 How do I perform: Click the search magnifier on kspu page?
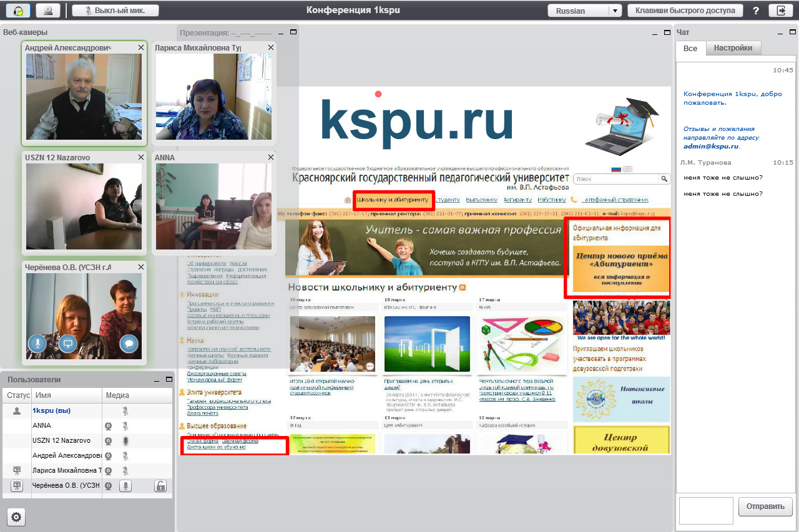(664, 179)
